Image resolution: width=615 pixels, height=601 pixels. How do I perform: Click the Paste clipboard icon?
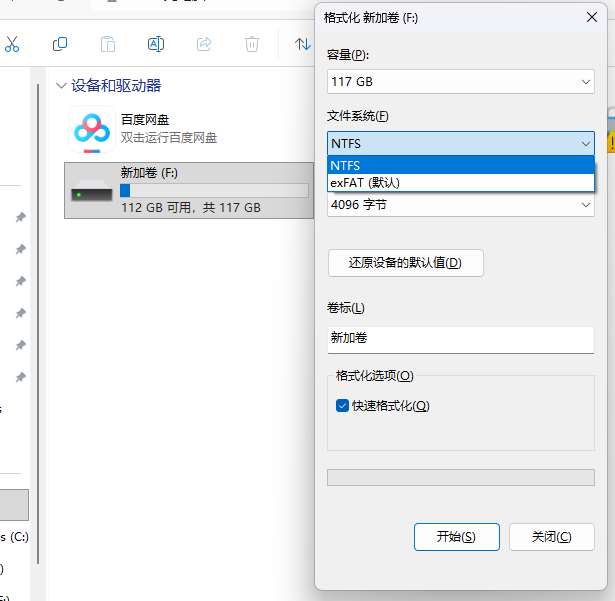point(108,44)
